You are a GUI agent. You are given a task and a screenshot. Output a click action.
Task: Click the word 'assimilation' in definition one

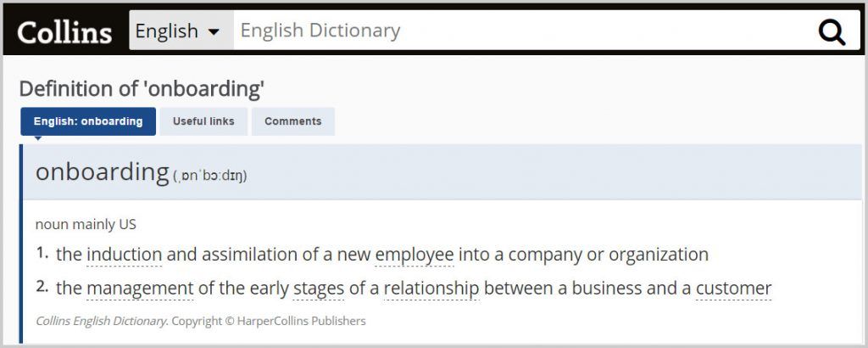259,255
